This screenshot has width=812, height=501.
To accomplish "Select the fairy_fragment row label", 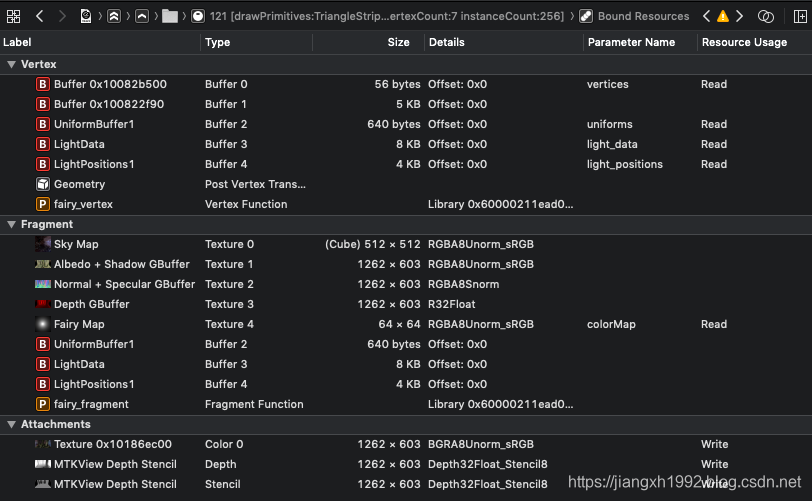I will 91,404.
